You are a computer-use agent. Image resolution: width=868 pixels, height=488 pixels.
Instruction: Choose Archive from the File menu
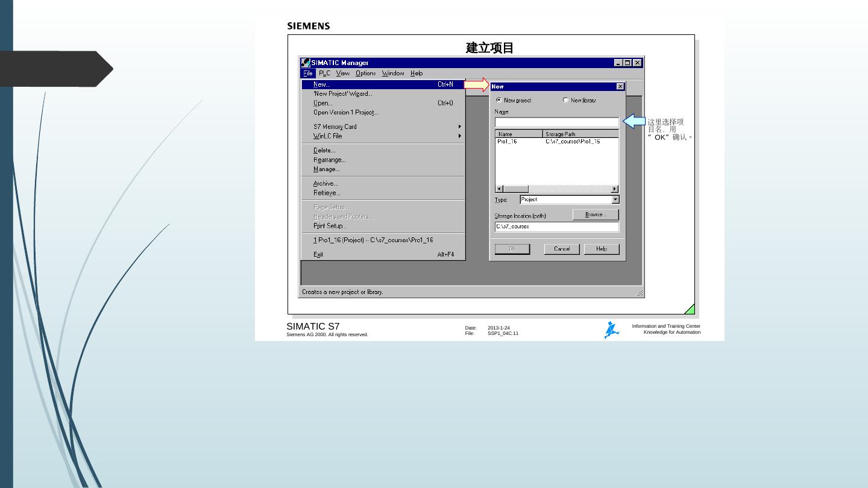(x=325, y=184)
